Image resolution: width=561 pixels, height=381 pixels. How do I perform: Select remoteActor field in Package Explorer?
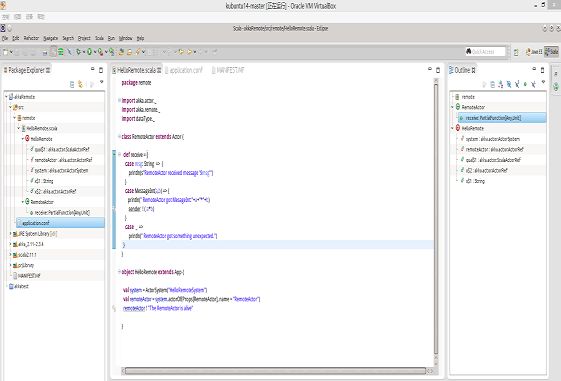[x=63, y=160]
